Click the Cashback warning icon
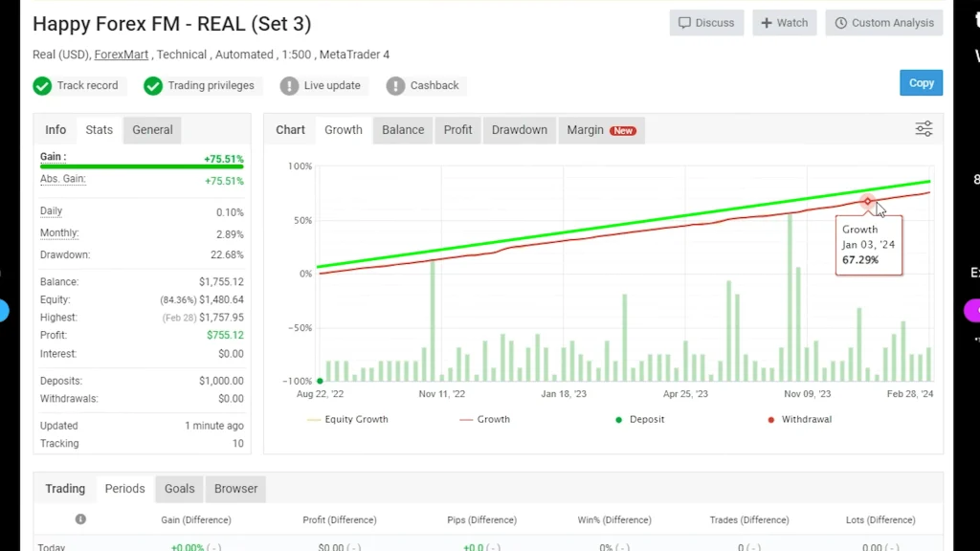Viewport: 980px width, 551px height. pos(395,86)
